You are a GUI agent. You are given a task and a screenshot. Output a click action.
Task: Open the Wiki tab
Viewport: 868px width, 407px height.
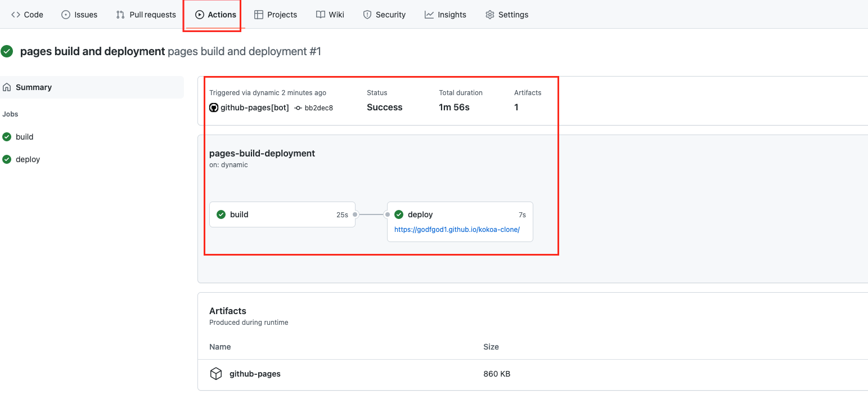(x=330, y=15)
